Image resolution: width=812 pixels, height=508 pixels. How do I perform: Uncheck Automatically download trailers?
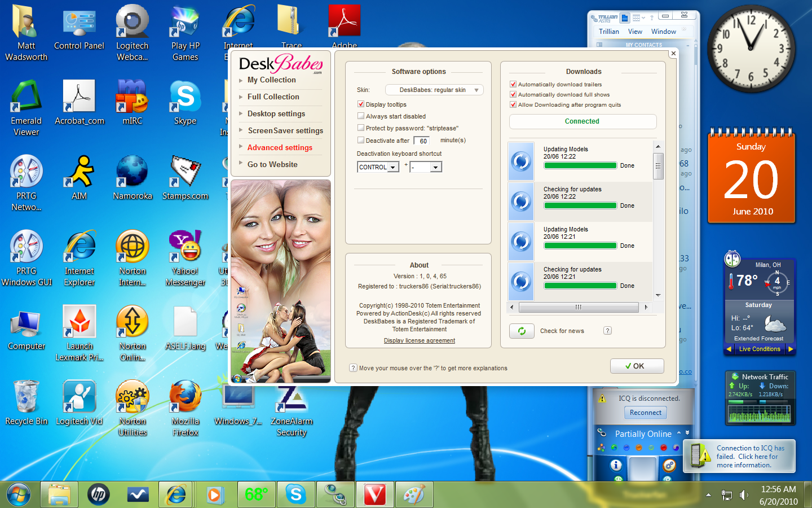[x=513, y=84]
